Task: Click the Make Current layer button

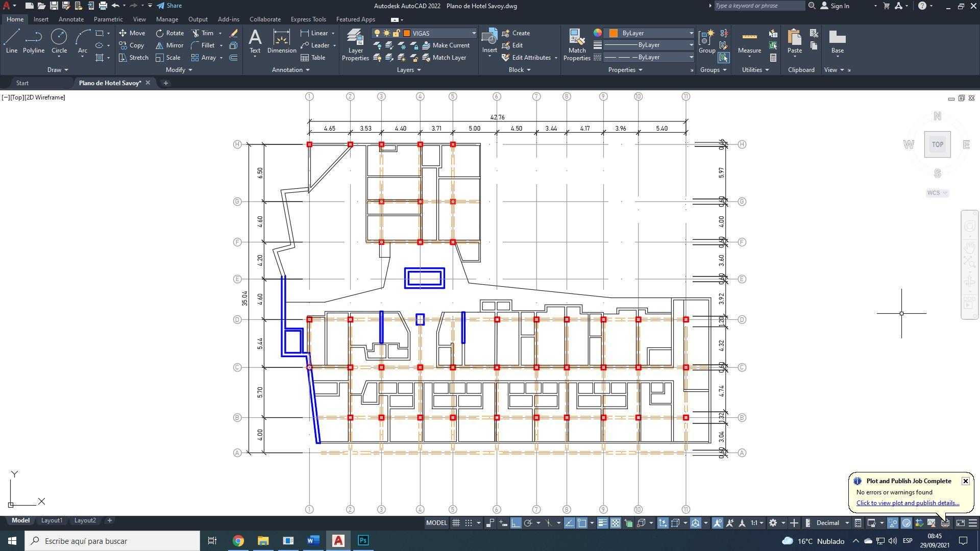Action: click(x=446, y=45)
